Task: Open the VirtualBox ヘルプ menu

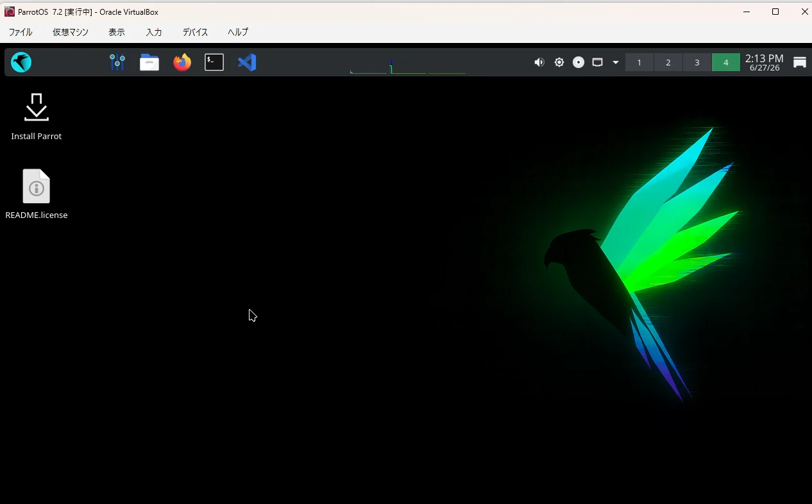Action: coord(238,32)
